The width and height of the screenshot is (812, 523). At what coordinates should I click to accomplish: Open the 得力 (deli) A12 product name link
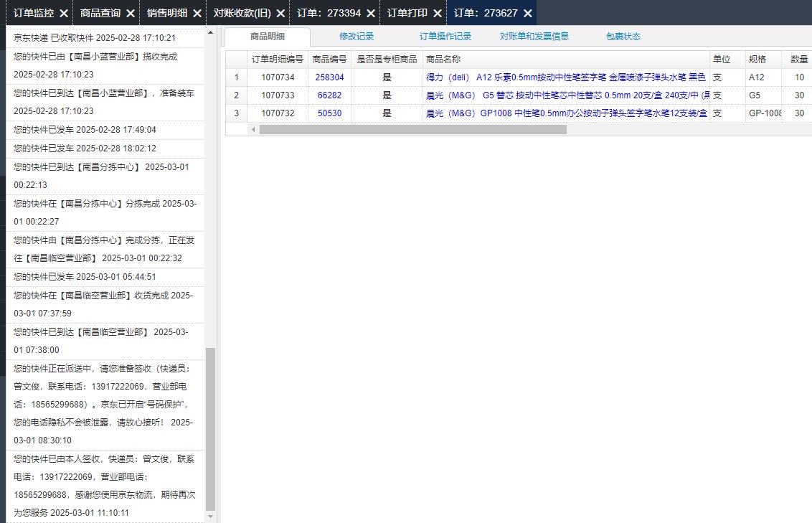565,77
